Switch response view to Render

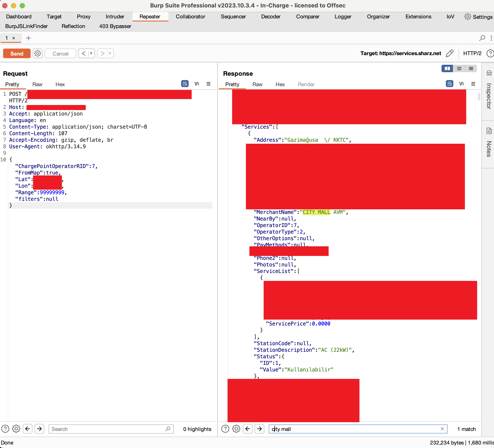pos(306,84)
